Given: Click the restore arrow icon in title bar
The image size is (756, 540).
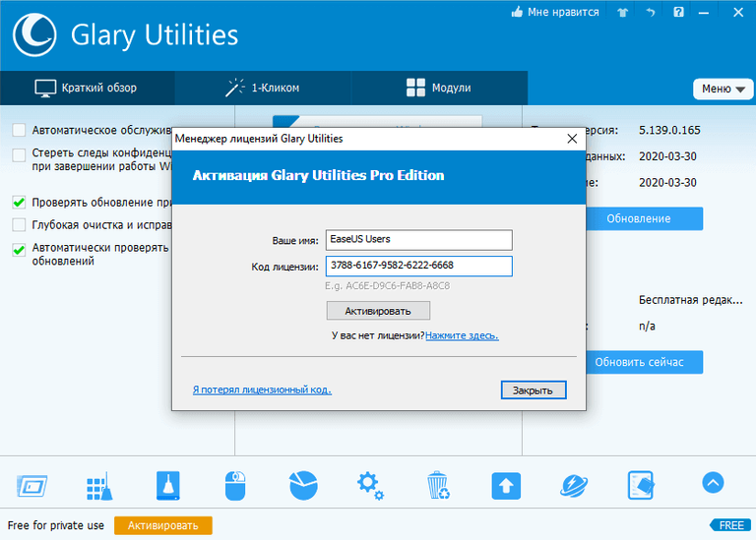Looking at the screenshot, I should coord(651,13).
